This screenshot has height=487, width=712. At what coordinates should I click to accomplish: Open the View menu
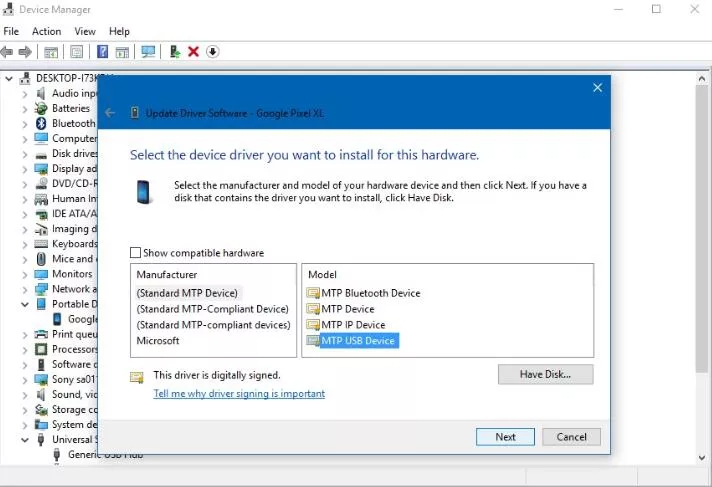pos(85,31)
